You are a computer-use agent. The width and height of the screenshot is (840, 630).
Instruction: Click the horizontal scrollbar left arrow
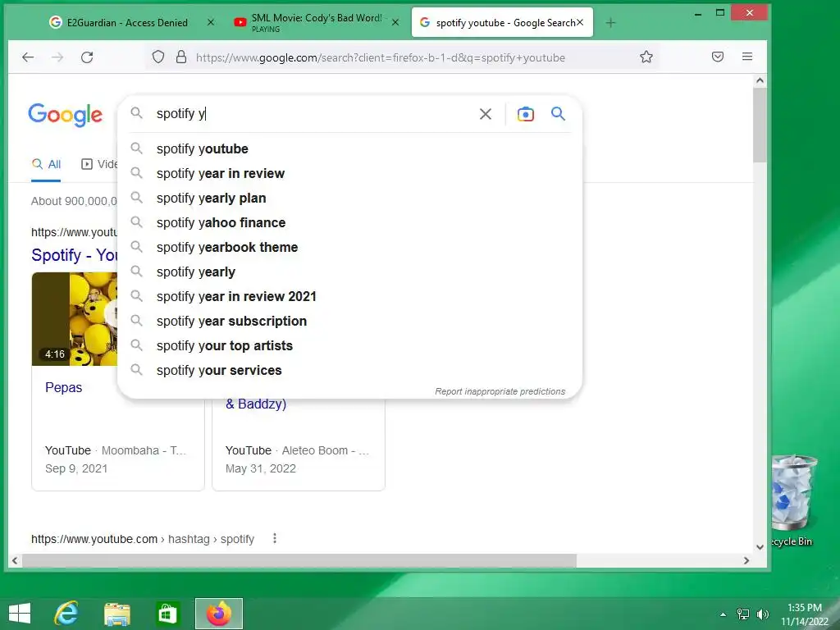click(15, 560)
